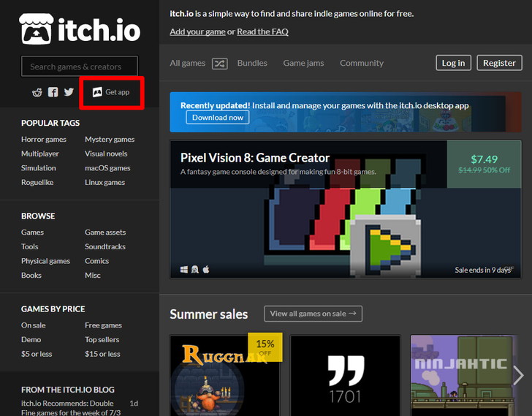Click the Register button
Viewport: 532px width, 416px height.
pyautogui.click(x=499, y=63)
